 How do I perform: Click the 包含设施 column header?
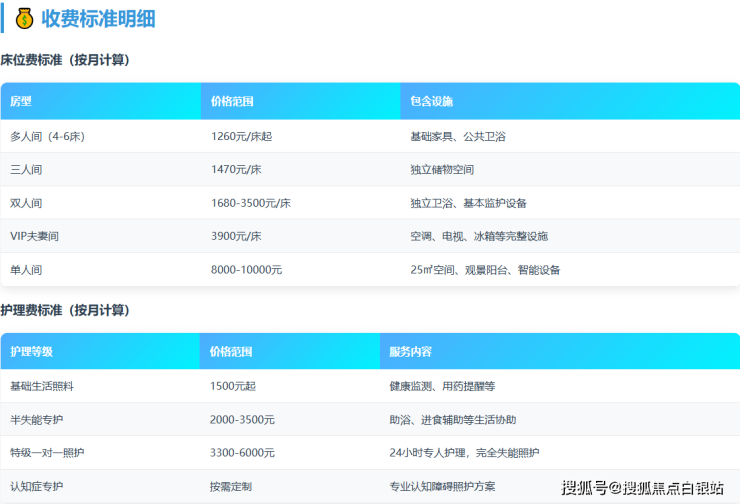[x=432, y=102]
